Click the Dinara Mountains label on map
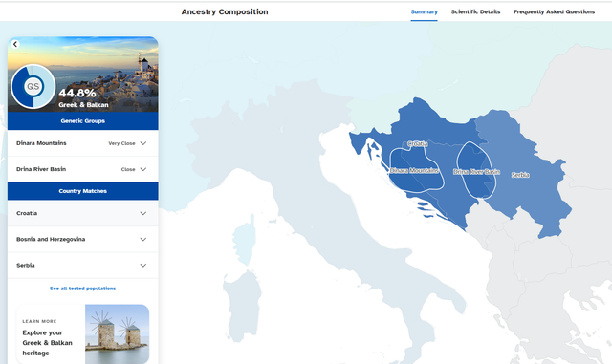Image resolution: width=612 pixels, height=364 pixels. click(414, 170)
